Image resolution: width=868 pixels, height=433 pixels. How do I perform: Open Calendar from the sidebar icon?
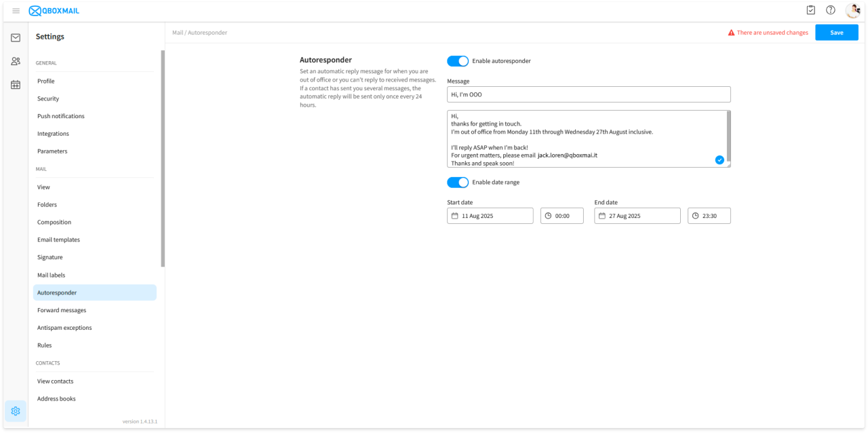point(16,85)
